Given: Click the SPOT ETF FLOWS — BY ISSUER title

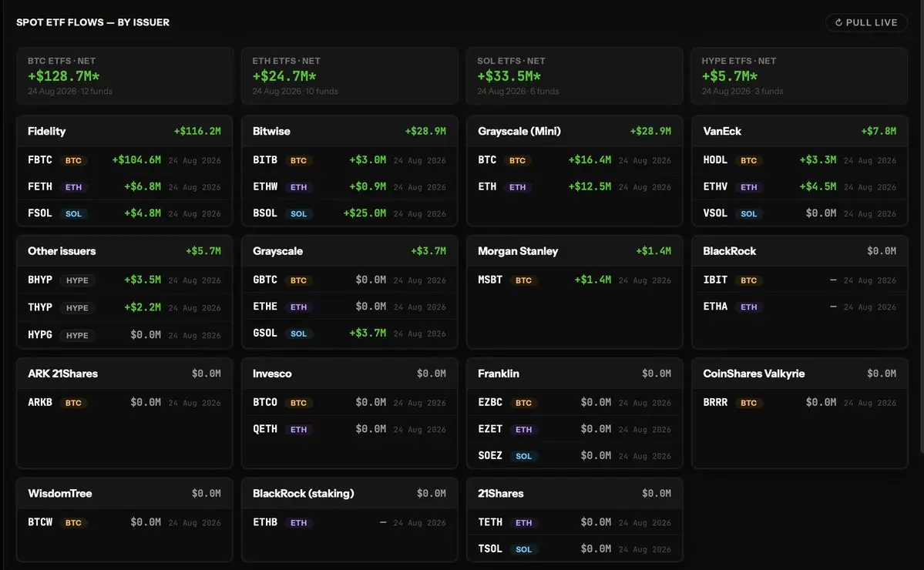Looking at the screenshot, I should [x=92, y=22].
